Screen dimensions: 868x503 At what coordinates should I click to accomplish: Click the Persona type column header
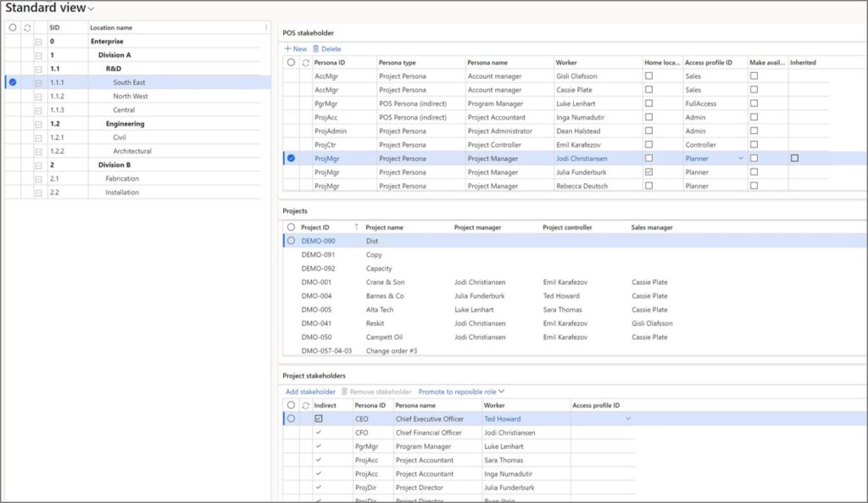[398, 63]
